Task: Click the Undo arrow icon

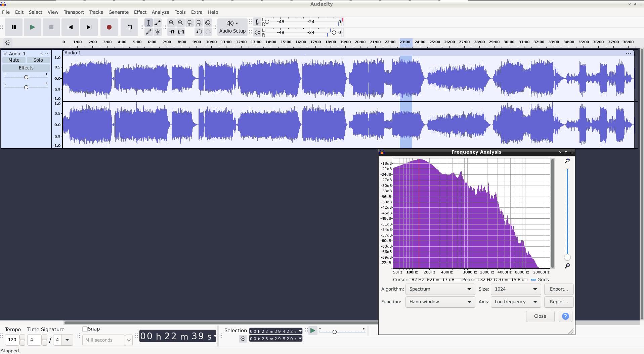Action: coord(199,32)
